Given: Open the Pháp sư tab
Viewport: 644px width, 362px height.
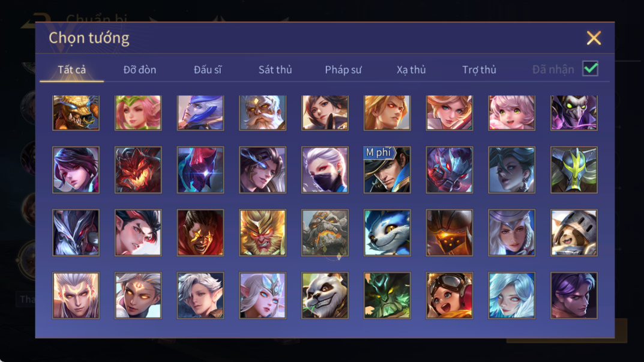Looking at the screenshot, I should click(x=343, y=70).
